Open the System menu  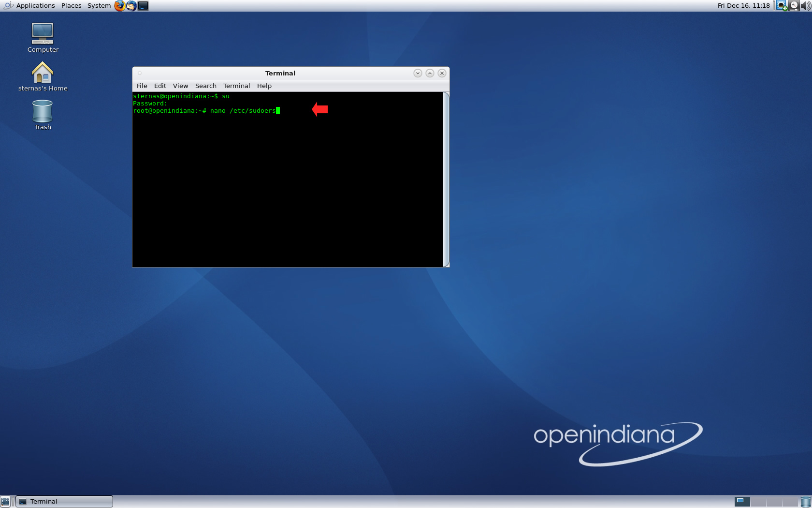99,6
